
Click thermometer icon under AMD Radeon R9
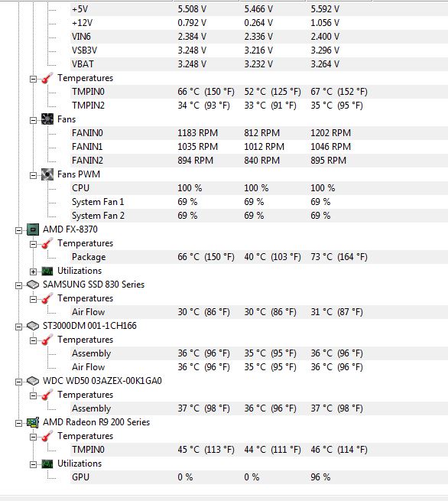pyautogui.click(x=47, y=436)
